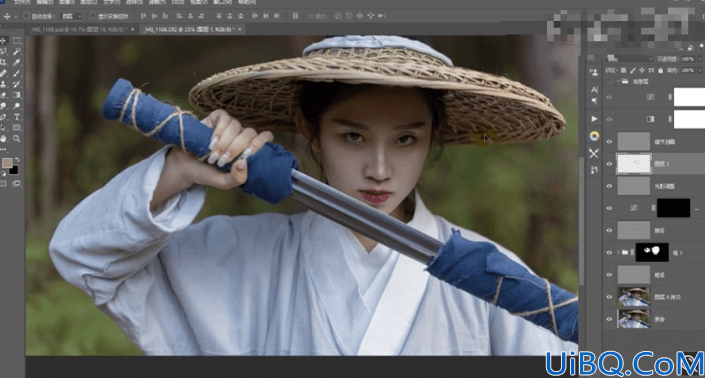The height and width of the screenshot is (378, 705).
Task: Open the three-dot Edit Toolbar button
Action: pyautogui.click(x=4, y=149)
